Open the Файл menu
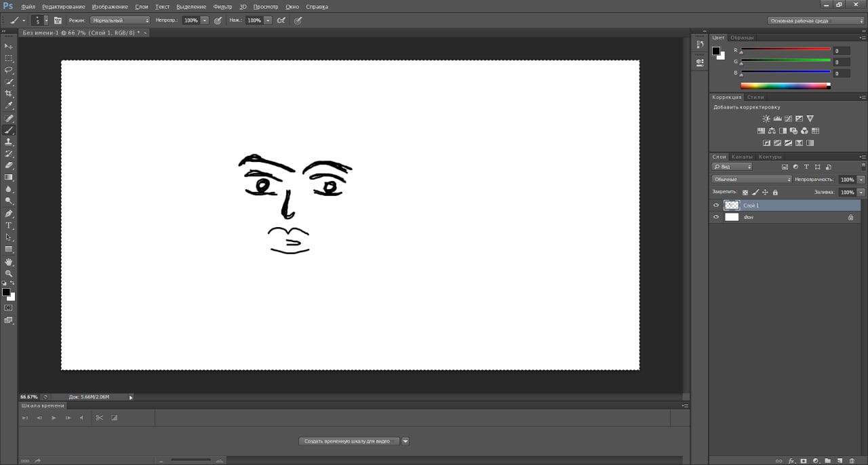The height and width of the screenshot is (465, 868). click(28, 7)
